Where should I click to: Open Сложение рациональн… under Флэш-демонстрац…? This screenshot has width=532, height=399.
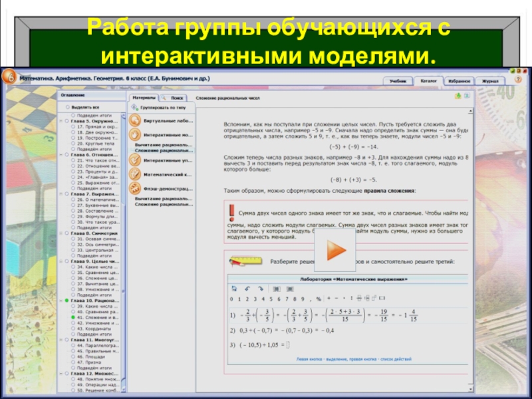coord(164,204)
